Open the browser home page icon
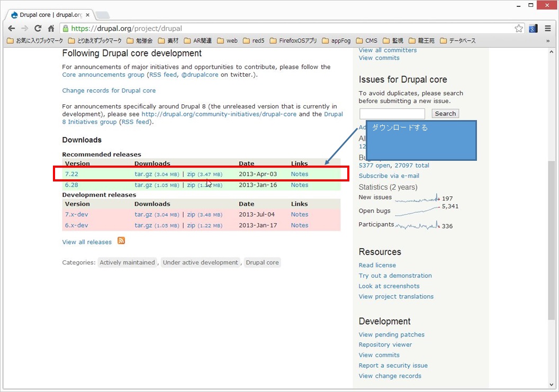The image size is (559, 392). point(51,29)
